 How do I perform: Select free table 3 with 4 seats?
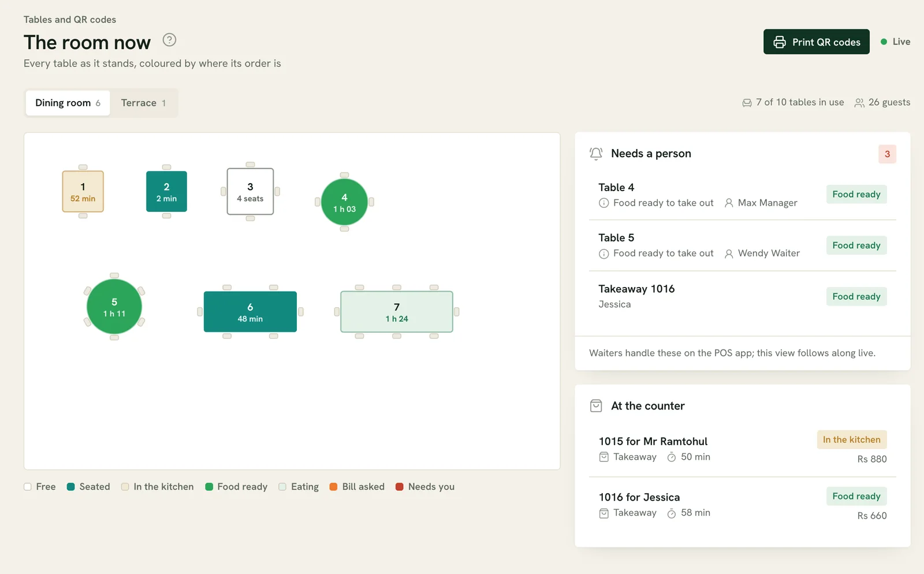coord(250,192)
